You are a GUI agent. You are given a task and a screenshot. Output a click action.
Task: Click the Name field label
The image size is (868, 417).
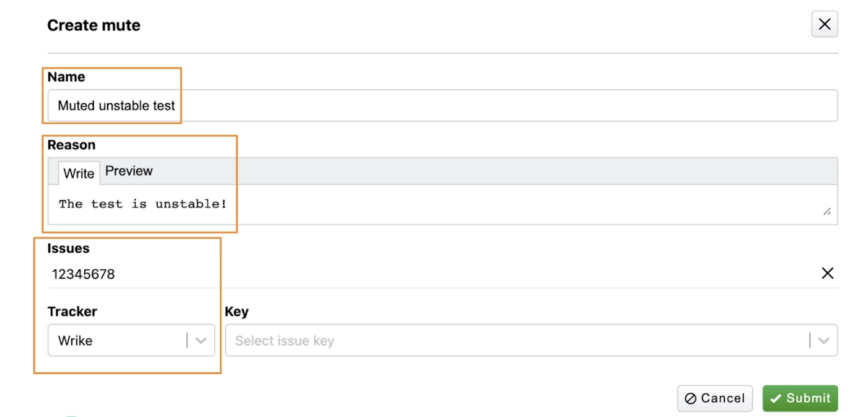(x=66, y=77)
